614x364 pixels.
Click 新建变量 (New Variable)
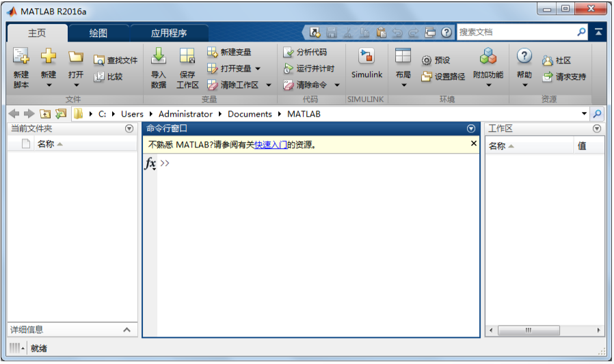229,52
